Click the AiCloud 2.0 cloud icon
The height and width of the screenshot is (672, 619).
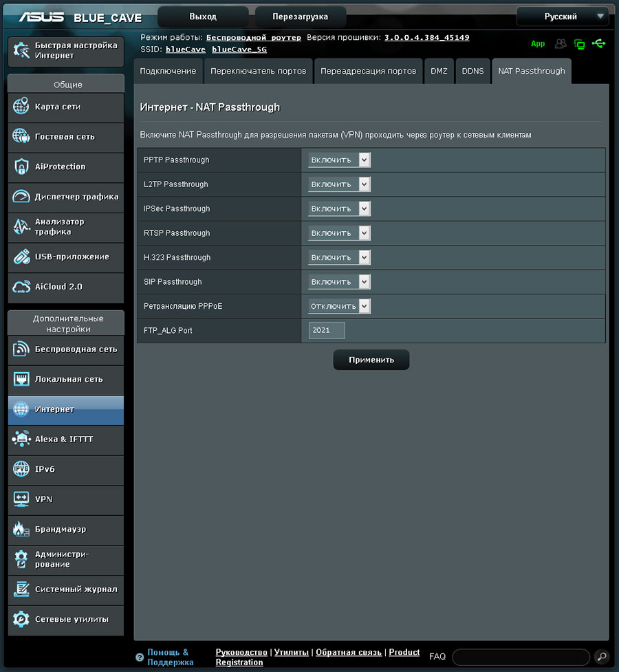click(21, 286)
